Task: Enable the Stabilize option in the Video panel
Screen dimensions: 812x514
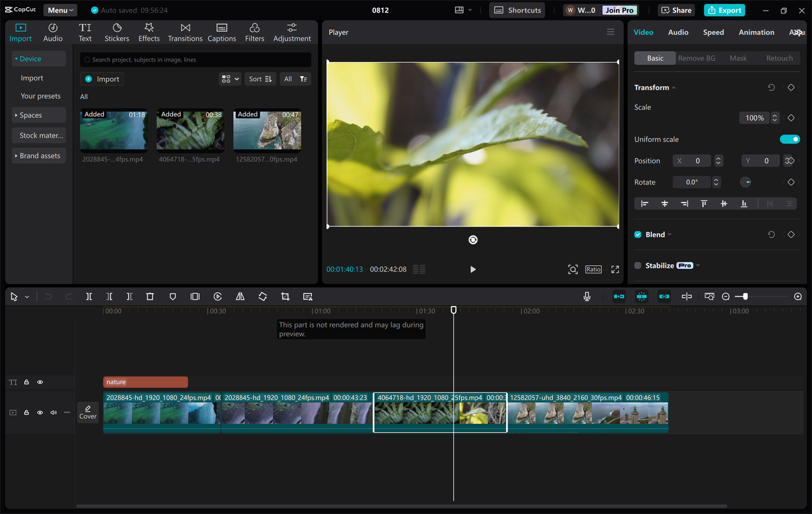Action: pyautogui.click(x=637, y=265)
